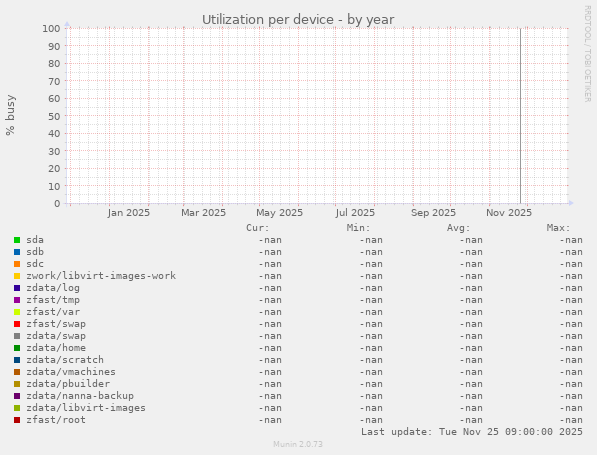Click the May 2025 axis label
Viewport: 597px width, 455px height.
click(279, 212)
